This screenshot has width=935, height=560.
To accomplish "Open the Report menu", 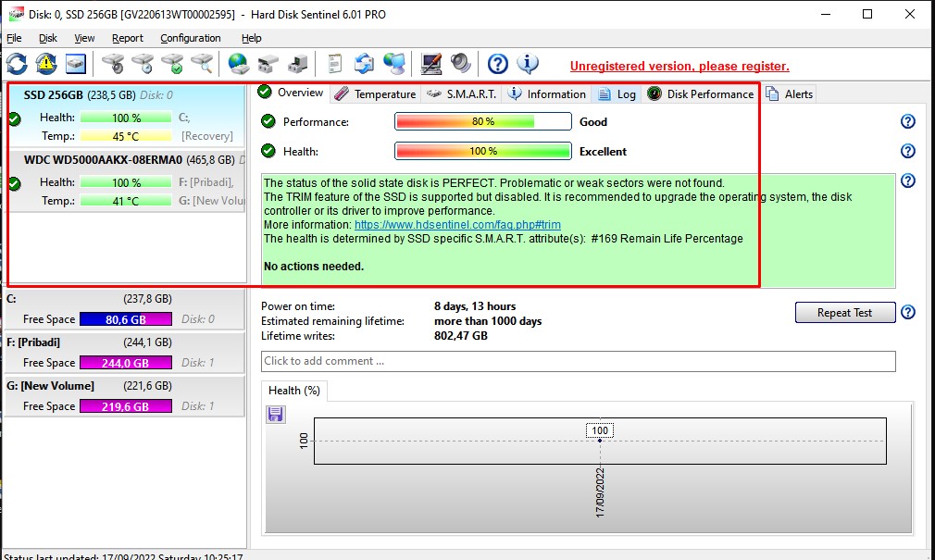I will click(x=128, y=38).
